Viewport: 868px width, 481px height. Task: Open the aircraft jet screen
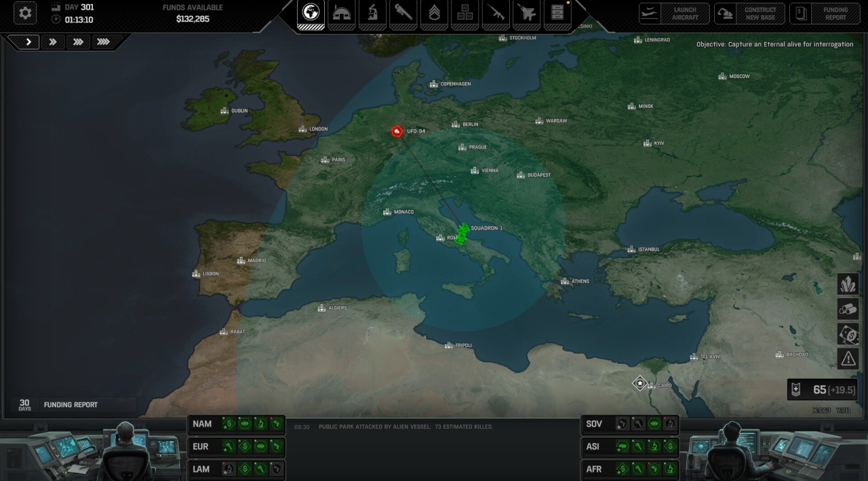tap(526, 14)
